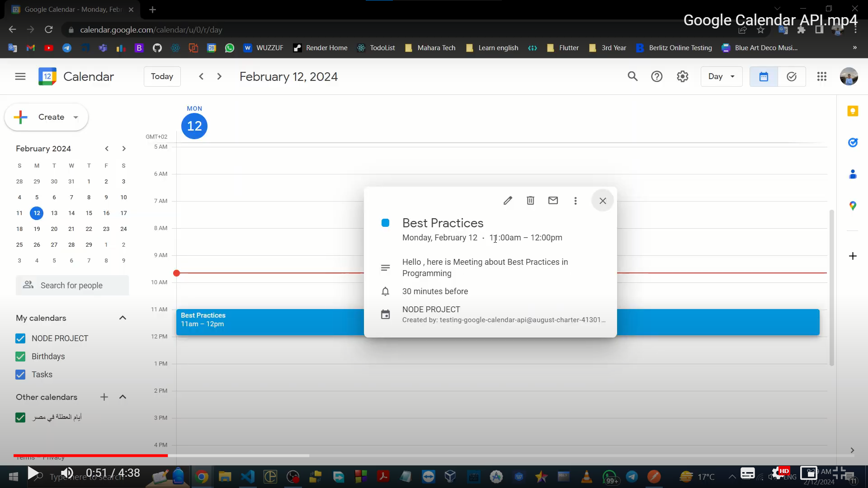
Task: Uncheck the NODE PROJECT calendar
Action: (20, 338)
